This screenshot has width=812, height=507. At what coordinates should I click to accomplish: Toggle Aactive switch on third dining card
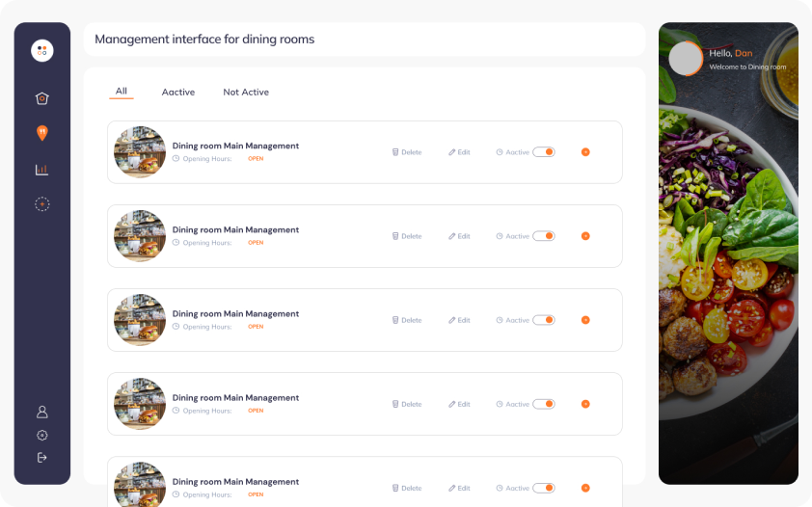click(544, 320)
